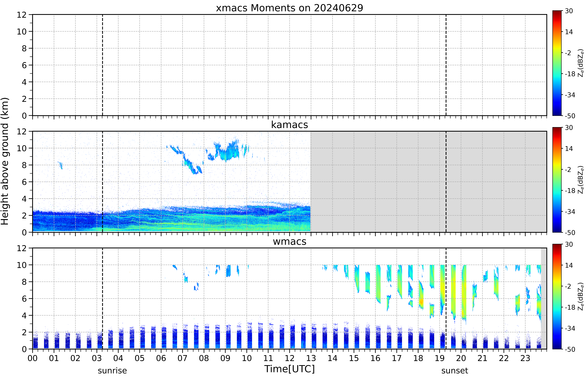Click the top panel's color bar
Image resolution: width=588 pixels, height=379 pixels.
[x=557, y=63]
